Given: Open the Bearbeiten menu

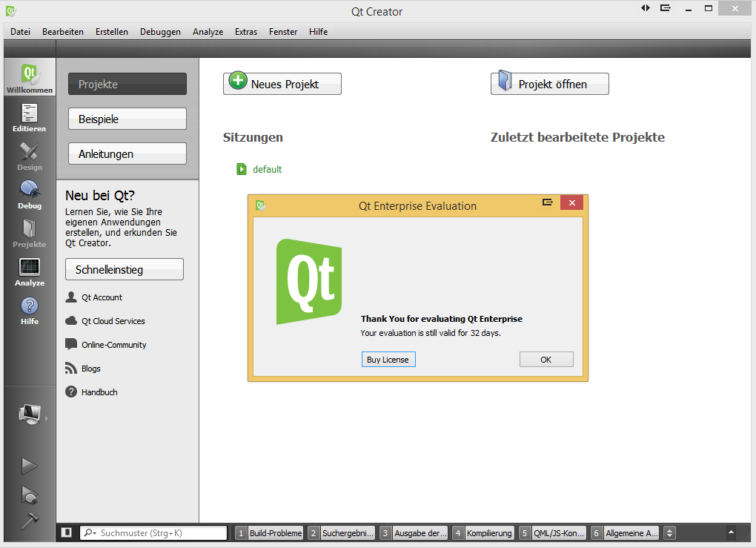Looking at the screenshot, I should (x=63, y=32).
